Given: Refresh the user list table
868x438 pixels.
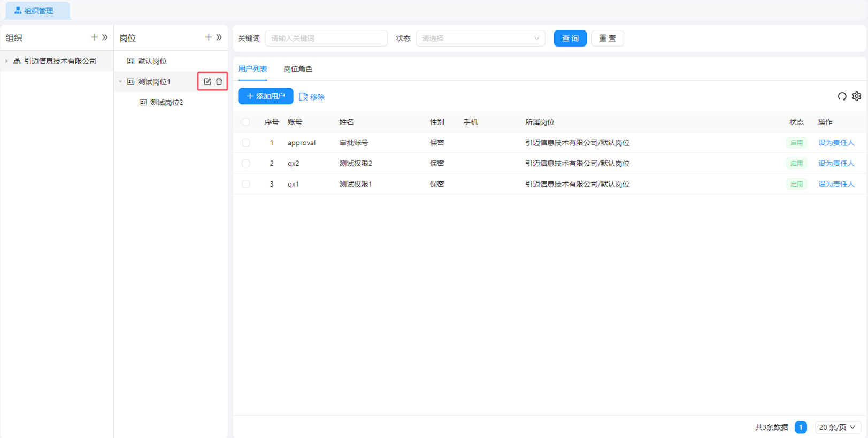Looking at the screenshot, I should (842, 96).
